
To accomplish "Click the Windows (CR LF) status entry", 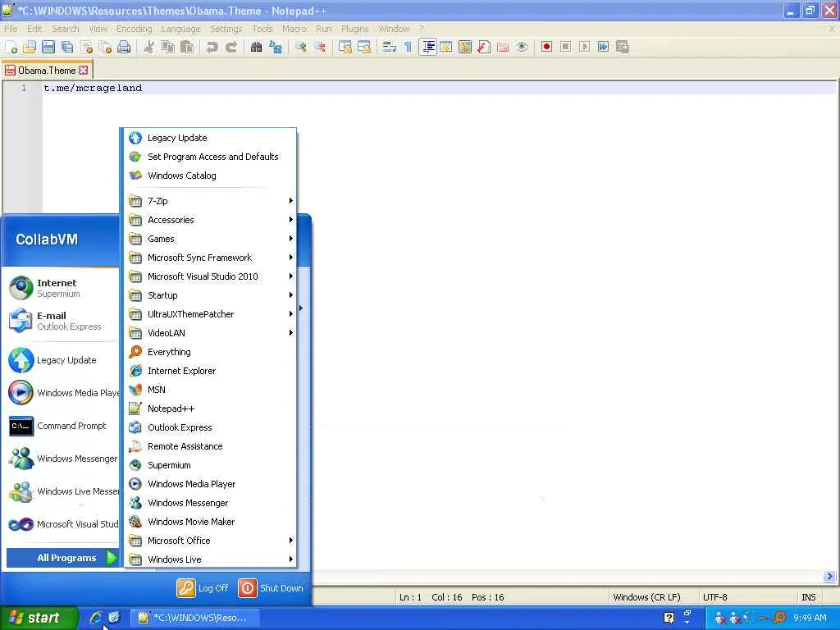I will 646,597.
